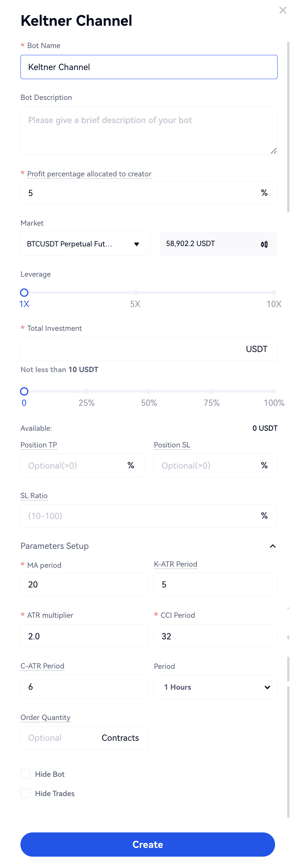
Task: Set leverage slider to 5X mark
Action: tap(135, 292)
